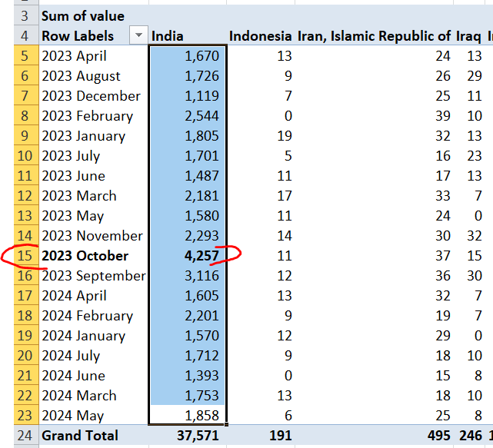The image size is (493, 448).
Task: Select row header 3
Action: pos(26,16)
